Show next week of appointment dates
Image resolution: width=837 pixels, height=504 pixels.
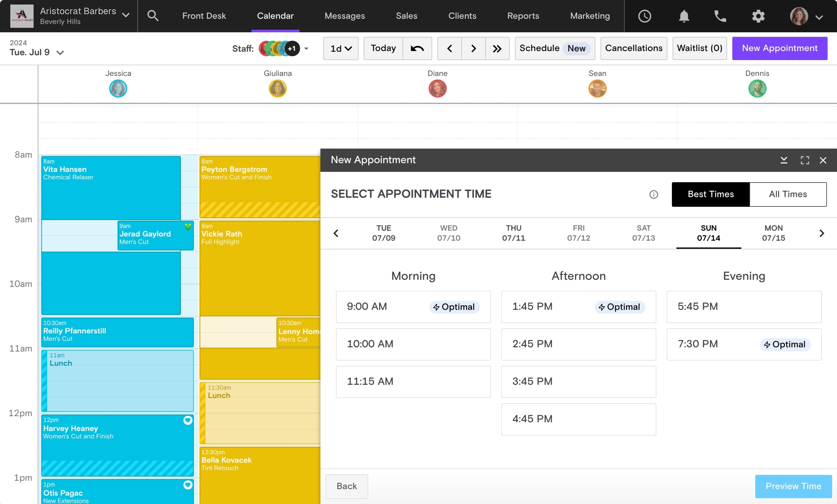(822, 233)
